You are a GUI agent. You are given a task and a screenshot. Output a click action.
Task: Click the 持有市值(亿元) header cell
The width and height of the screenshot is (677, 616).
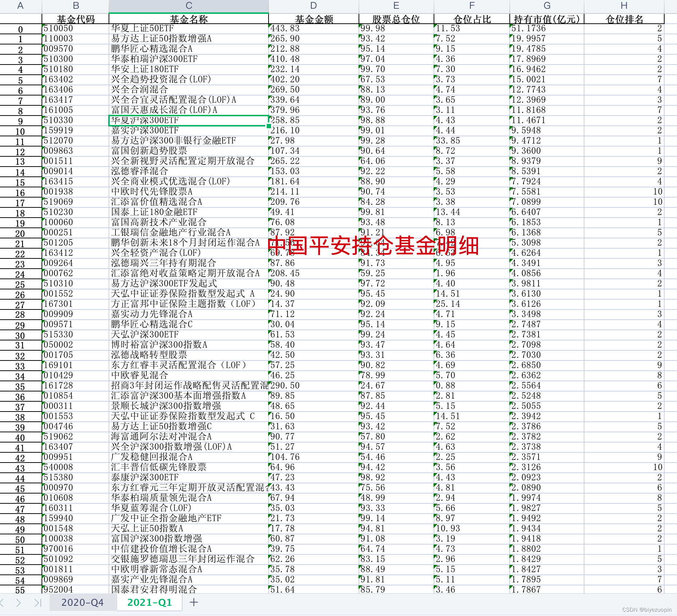pyautogui.click(x=547, y=19)
